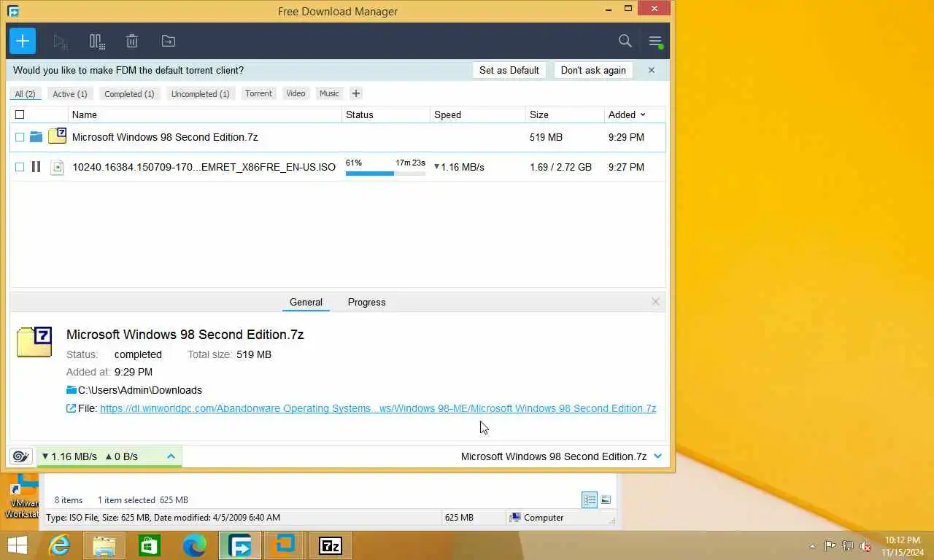Dismiss the default torrent client banner
The image size is (934, 560).
click(652, 70)
